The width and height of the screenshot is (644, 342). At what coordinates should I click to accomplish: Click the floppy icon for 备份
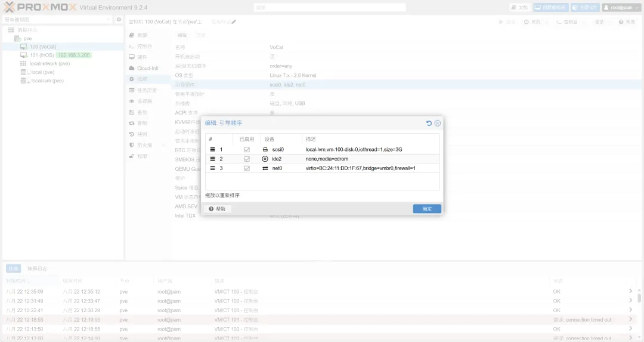[x=131, y=112]
